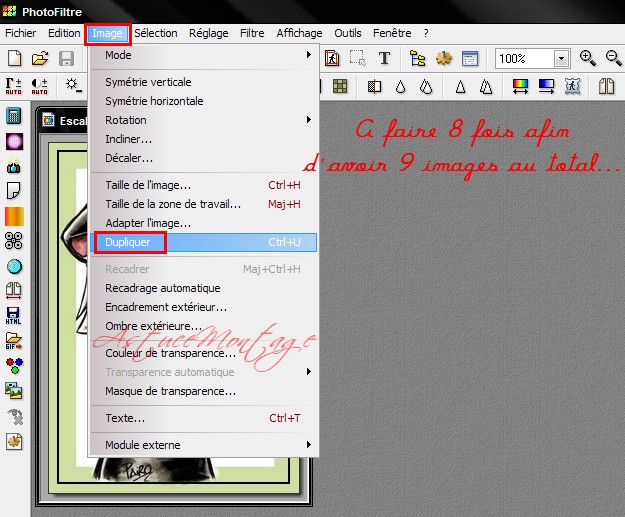
Task: Choose Texte... menu entry
Action: point(204,418)
